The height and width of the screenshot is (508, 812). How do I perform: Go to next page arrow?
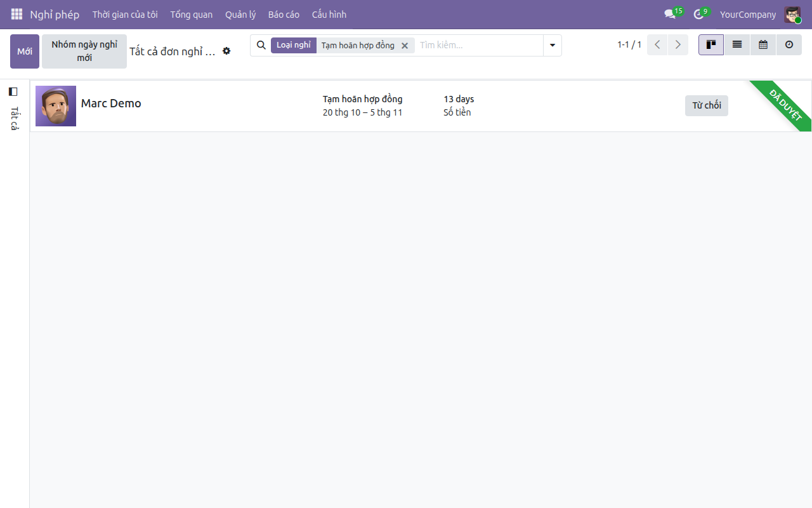pyautogui.click(x=678, y=45)
